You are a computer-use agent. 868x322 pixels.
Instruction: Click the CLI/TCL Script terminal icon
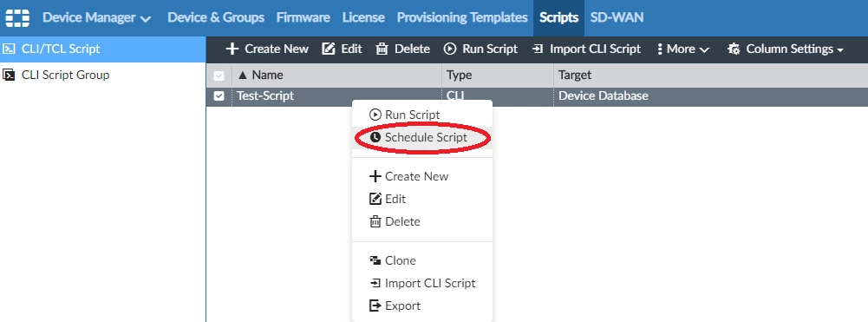[x=9, y=49]
